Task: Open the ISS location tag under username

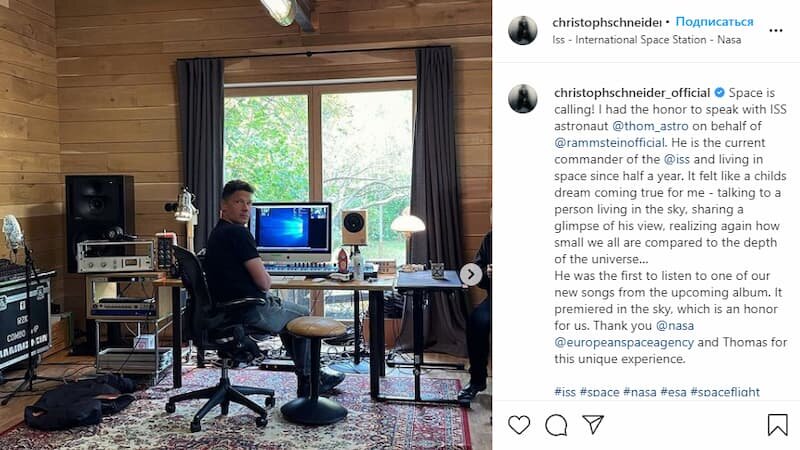Action: (x=646, y=40)
